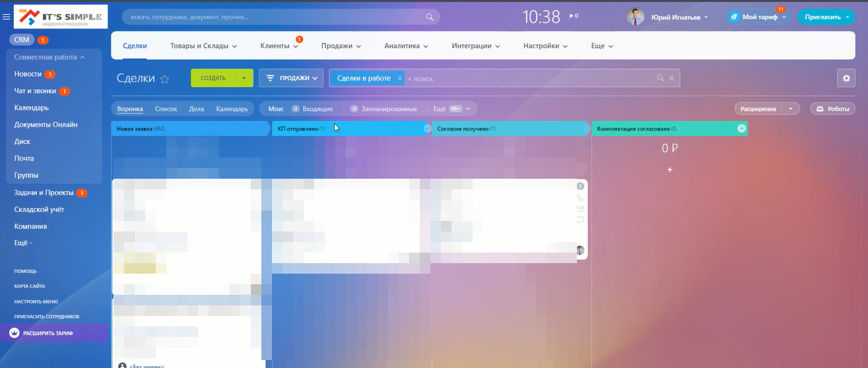868x368 pixels.
Task: Switch to Дела view
Action: tap(197, 109)
